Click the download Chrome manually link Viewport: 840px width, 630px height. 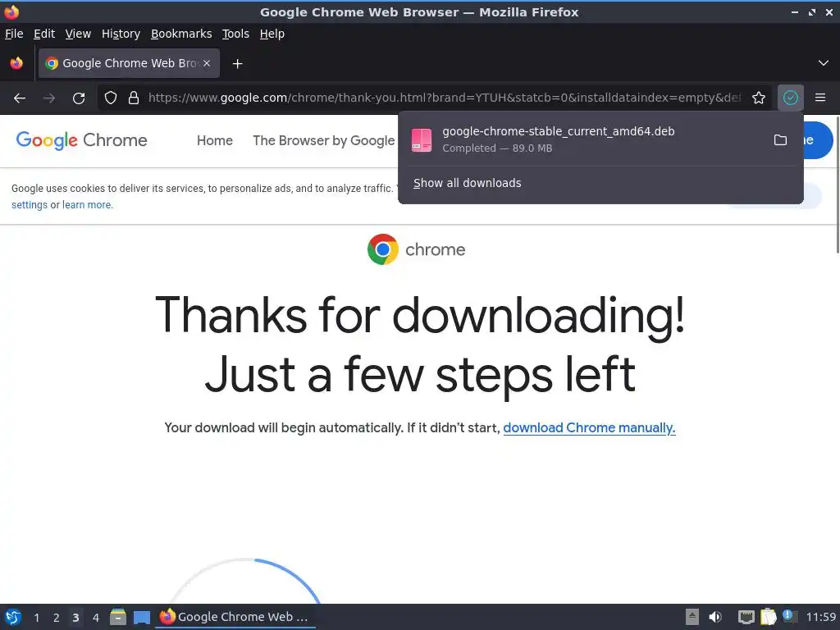pyautogui.click(x=589, y=428)
